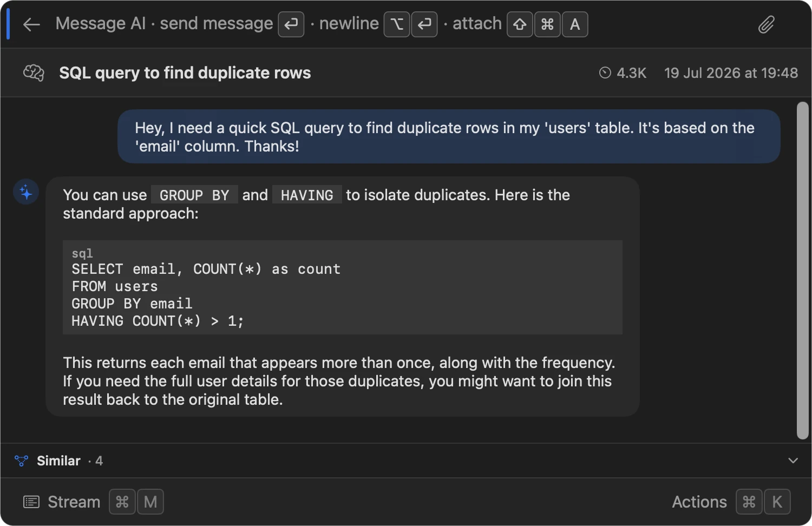Select the sparkle AI avatar icon

[x=26, y=192]
